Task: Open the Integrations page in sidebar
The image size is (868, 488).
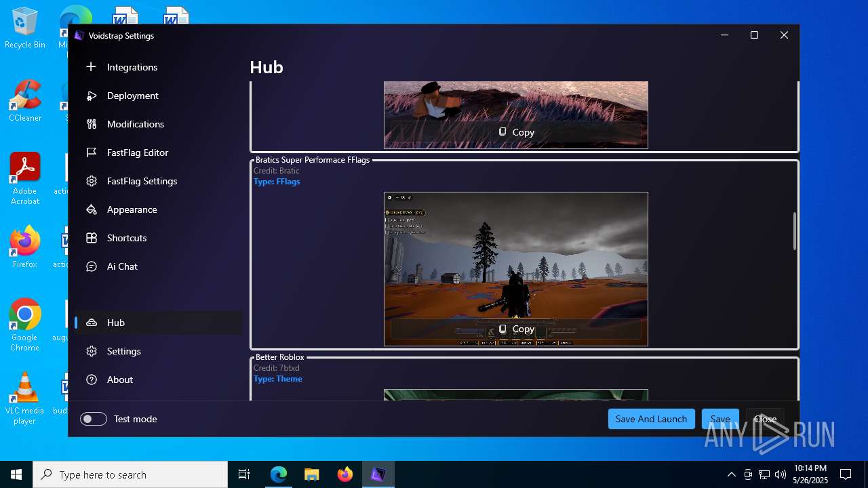Action: point(159,67)
